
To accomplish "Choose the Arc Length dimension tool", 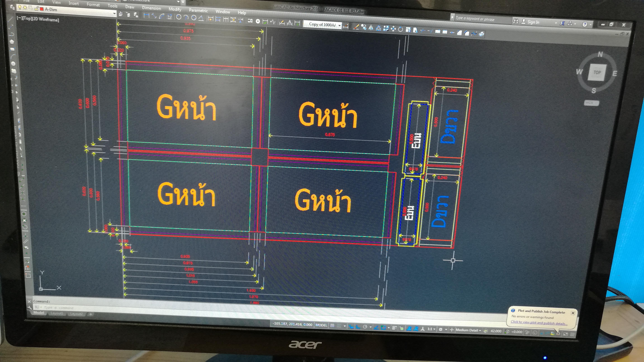I will pyautogui.click(x=162, y=16).
